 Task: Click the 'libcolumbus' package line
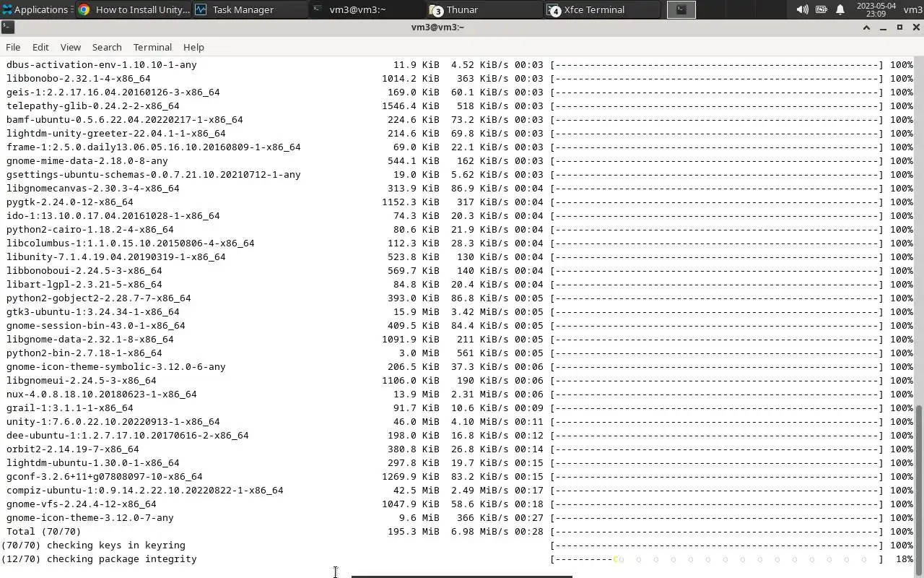131,243
